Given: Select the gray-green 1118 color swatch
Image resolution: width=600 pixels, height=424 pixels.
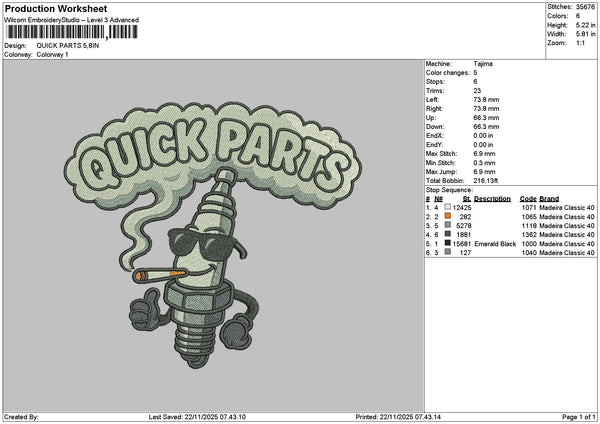Looking at the screenshot, I should pyautogui.click(x=447, y=225).
